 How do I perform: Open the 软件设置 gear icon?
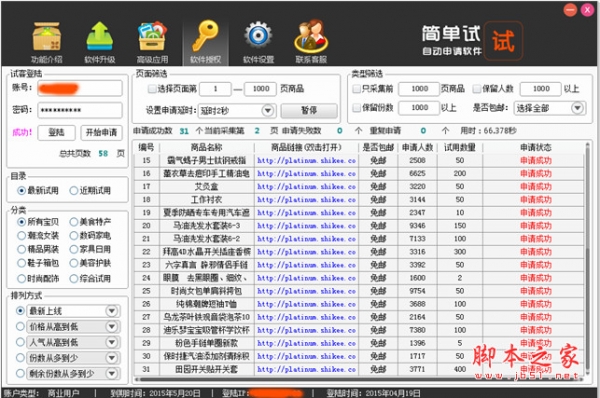coord(258,36)
